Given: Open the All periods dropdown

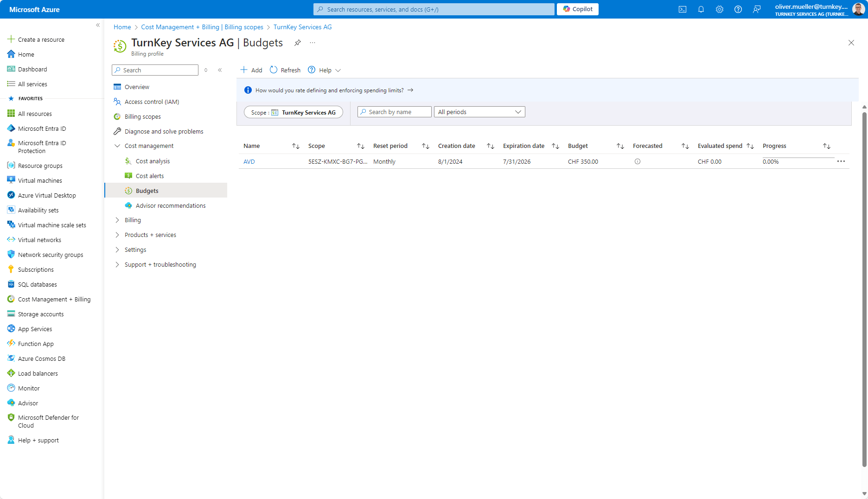Looking at the screenshot, I should pos(479,112).
